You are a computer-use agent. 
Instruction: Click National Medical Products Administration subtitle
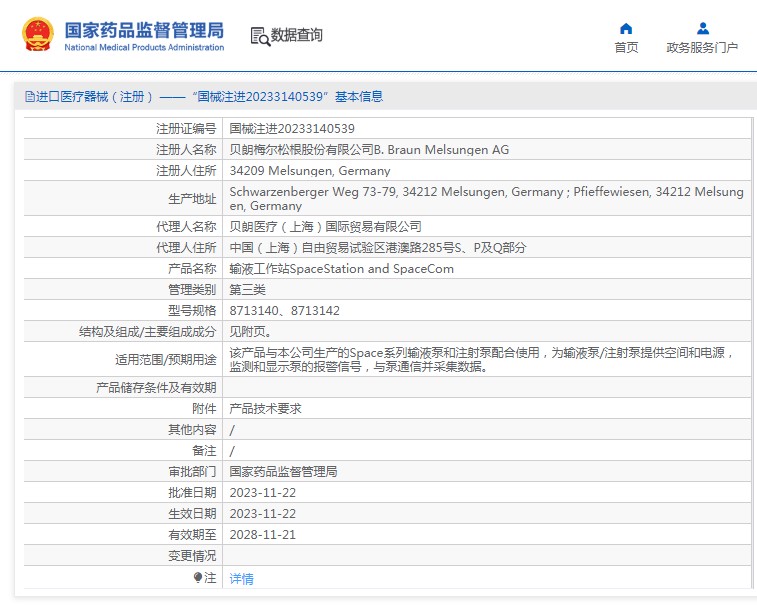tap(144, 47)
